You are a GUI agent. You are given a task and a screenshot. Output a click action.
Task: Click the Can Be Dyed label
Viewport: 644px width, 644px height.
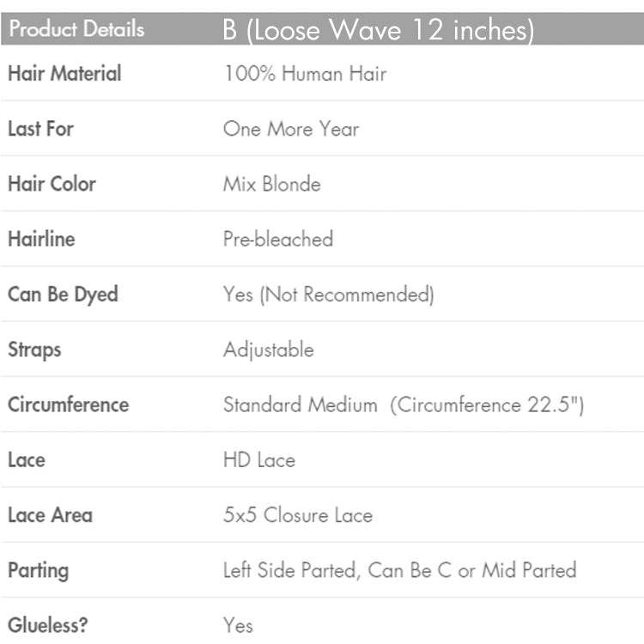click(x=63, y=295)
